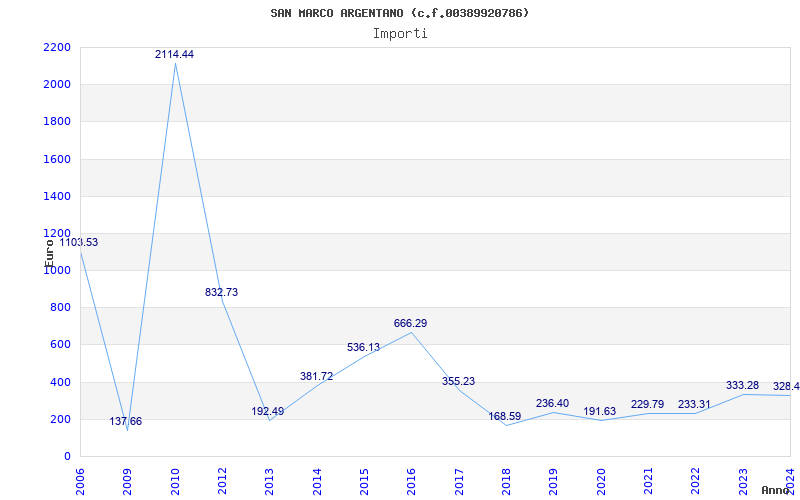
Task: Click the 236.40 data label
Action: click(x=552, y=404)
